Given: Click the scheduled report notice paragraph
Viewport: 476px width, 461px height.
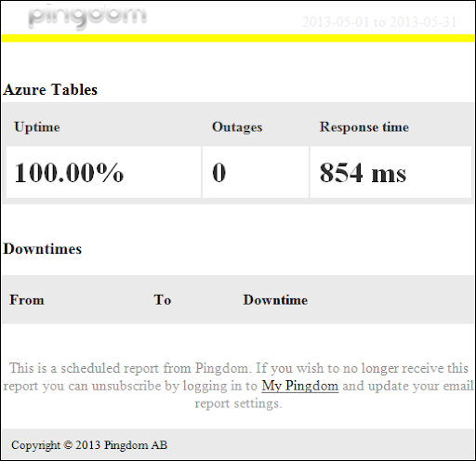Looking at the screenshot, I should point(238,386).
